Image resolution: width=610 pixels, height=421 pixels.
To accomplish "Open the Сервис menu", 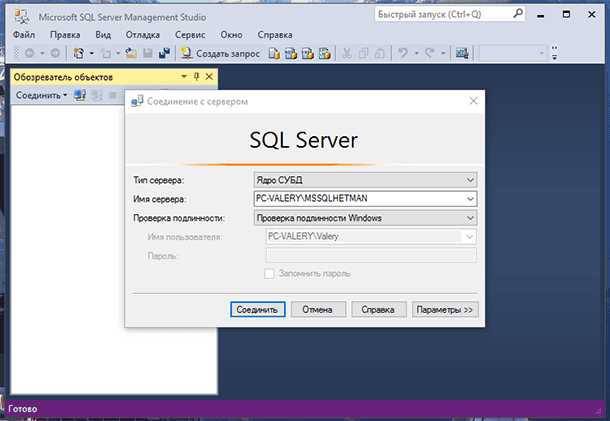I will (189, 34).
